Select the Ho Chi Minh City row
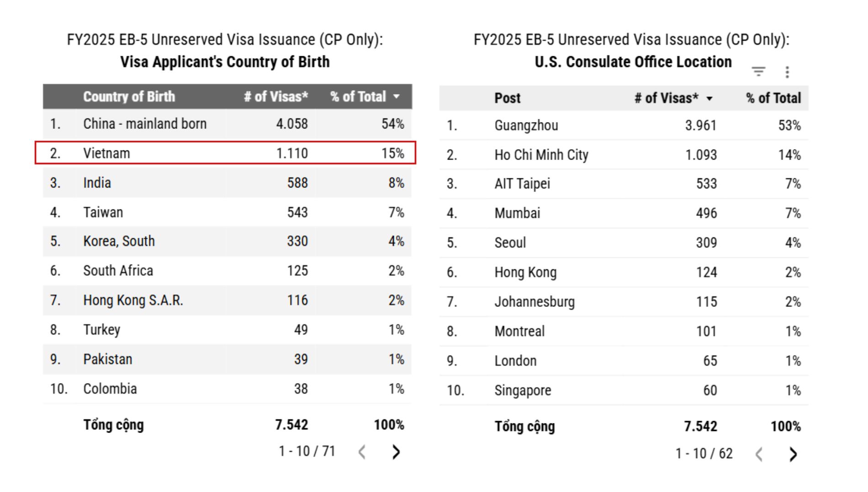868x492 pixels. [x=624, y=155]
